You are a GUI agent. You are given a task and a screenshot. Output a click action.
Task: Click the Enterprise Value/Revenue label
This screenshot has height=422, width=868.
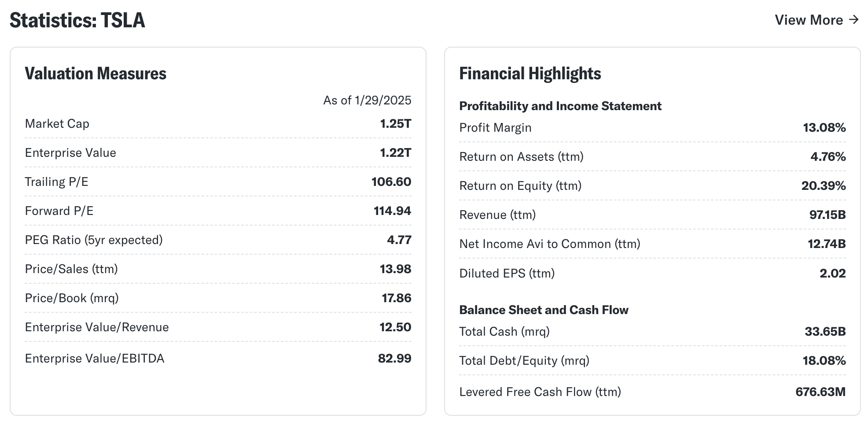click(x=97, y=327)
